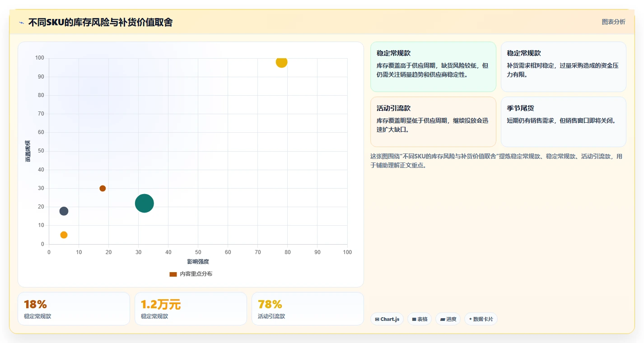Click the 内容重点分布 legend text
This screenshot has width=644, height=343.
(196, 274)
